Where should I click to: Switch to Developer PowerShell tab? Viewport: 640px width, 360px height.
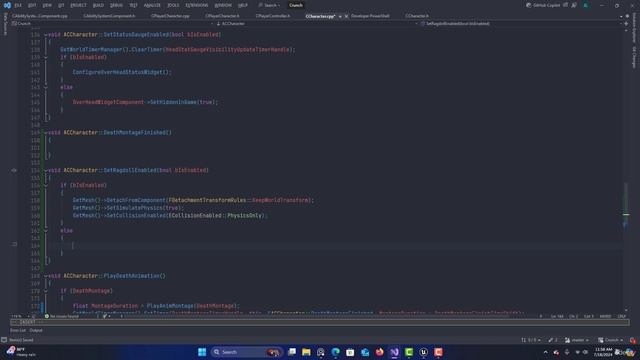point(370,16)
